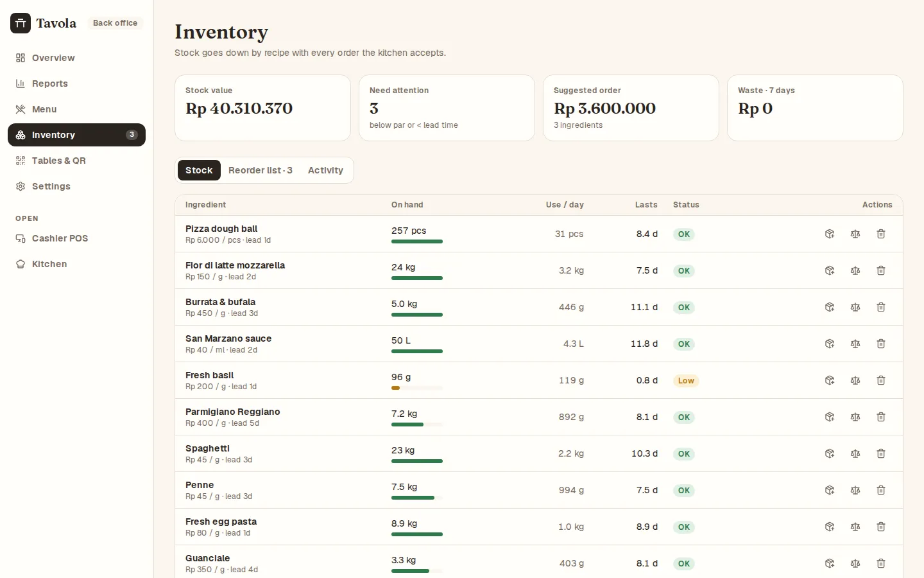Delete Fior di latte mozzarella via trash icon
The height and width of the screenshot is (578, 924).
[x=881, y=270]
